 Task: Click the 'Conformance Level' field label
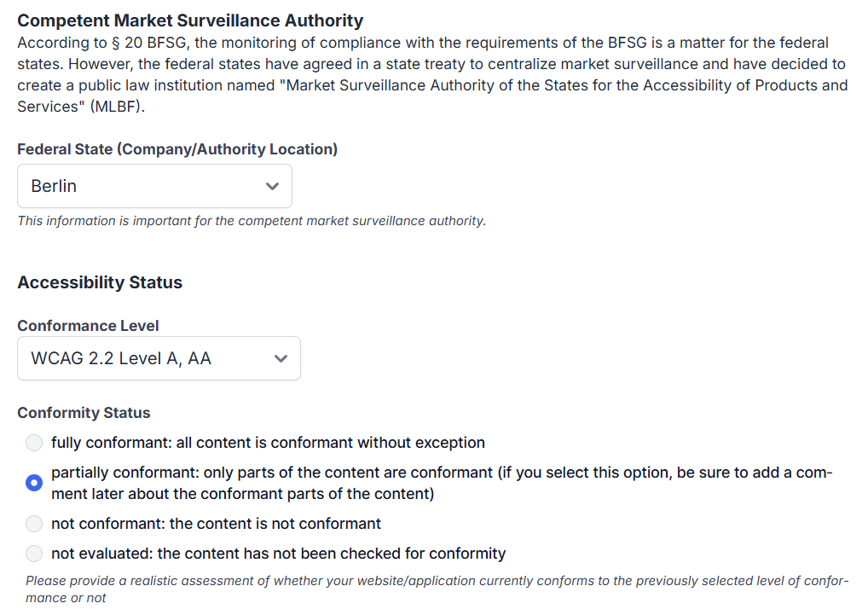coord(88,326)
